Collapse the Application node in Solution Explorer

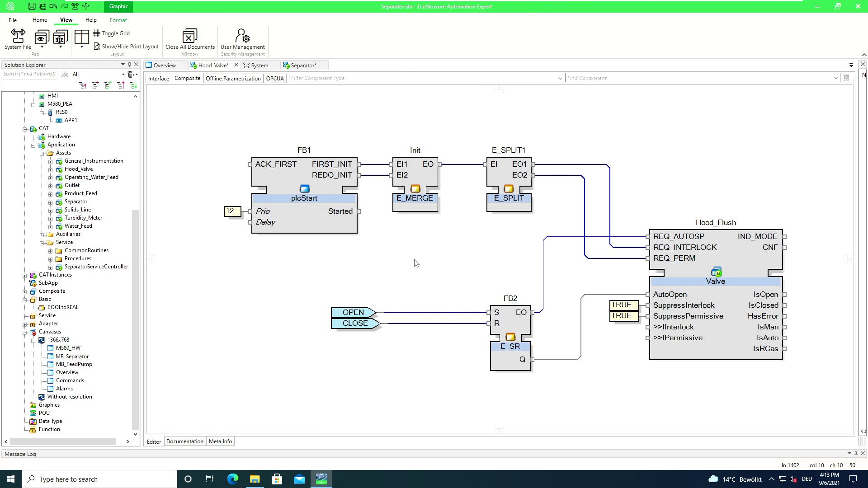coord(33,145)
